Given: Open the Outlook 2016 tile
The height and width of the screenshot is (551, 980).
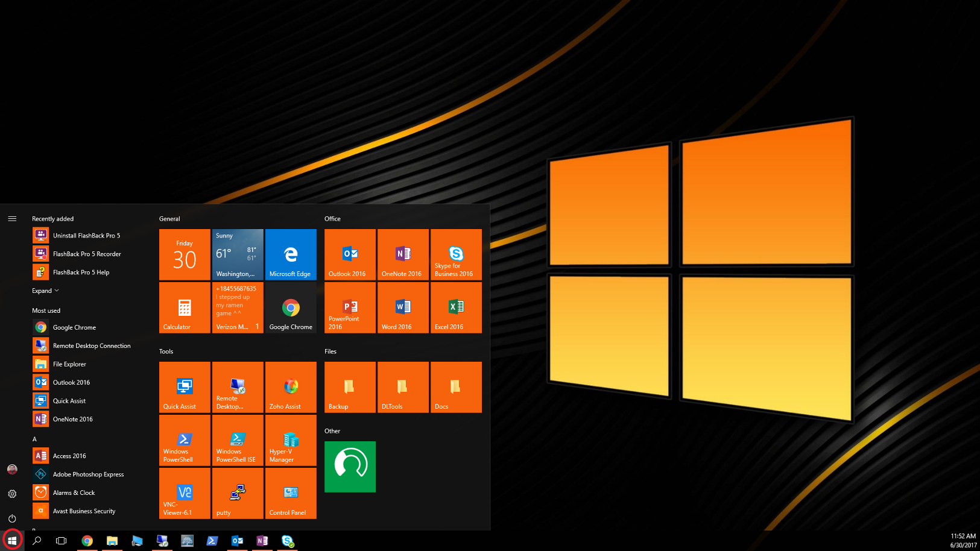Looking at the screenshot, I should [x=350, y=254].
